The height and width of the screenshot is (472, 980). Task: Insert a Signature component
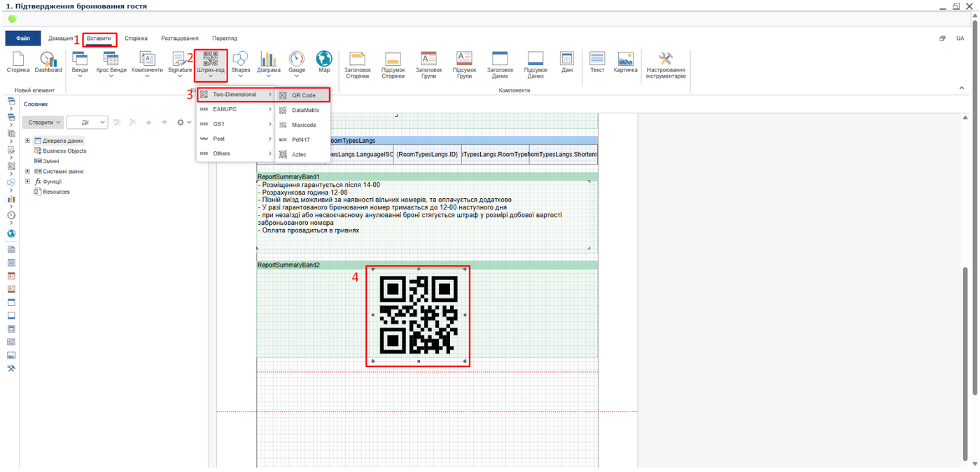point(180,63)
